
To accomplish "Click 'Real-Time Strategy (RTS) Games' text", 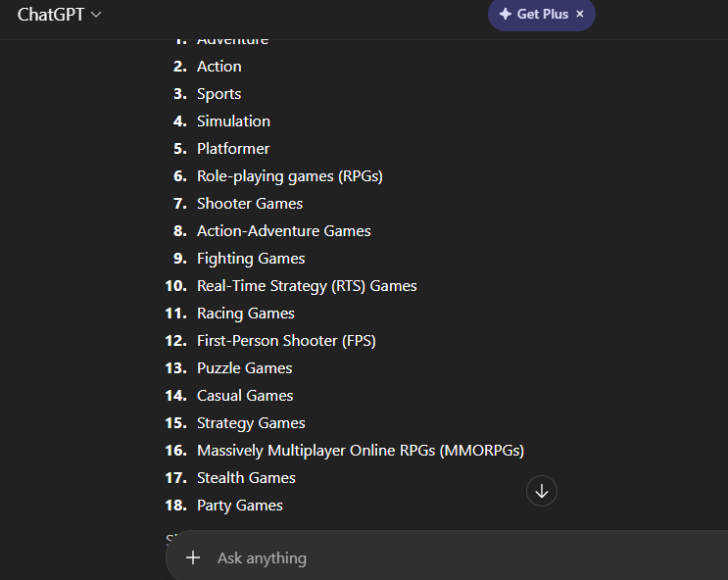I will [307, 286].
